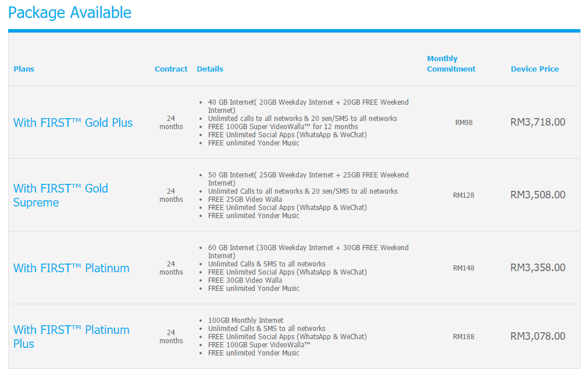Open the With FIRST Platinum Plus plan
The height and width of the screenshot is (377, 588).
click(x=72, y=336)
